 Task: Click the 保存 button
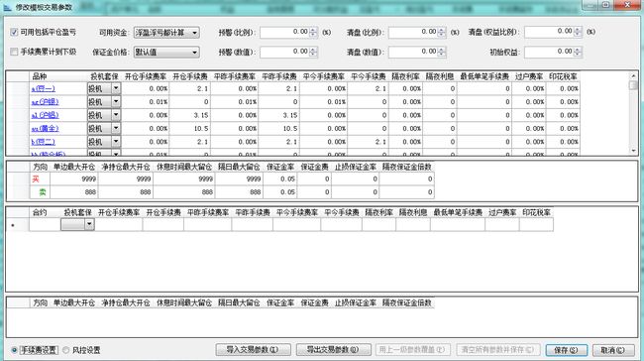[567, 350]
